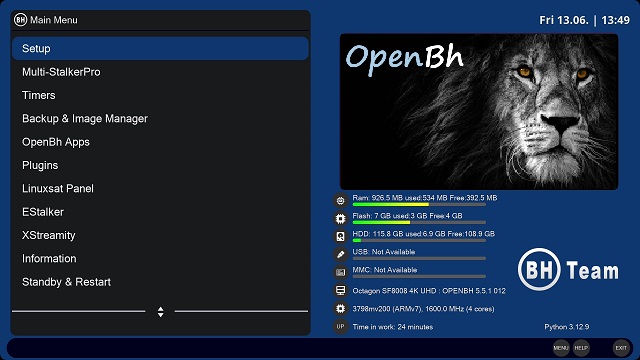Screen dimensions: 640x360
Task: Click the receiver model monitor icon
Action: (x=340, y=290)
